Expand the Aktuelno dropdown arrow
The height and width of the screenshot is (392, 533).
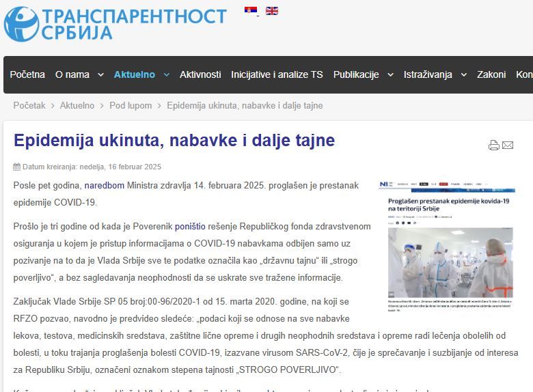coord(167,74)
